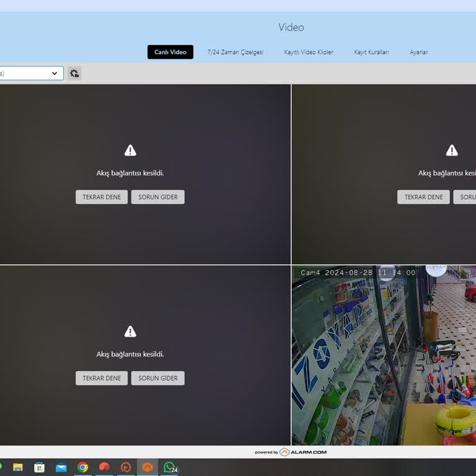Click the warning icon in top-left feed
The image size is (476, 476).
tap(130, 150)
